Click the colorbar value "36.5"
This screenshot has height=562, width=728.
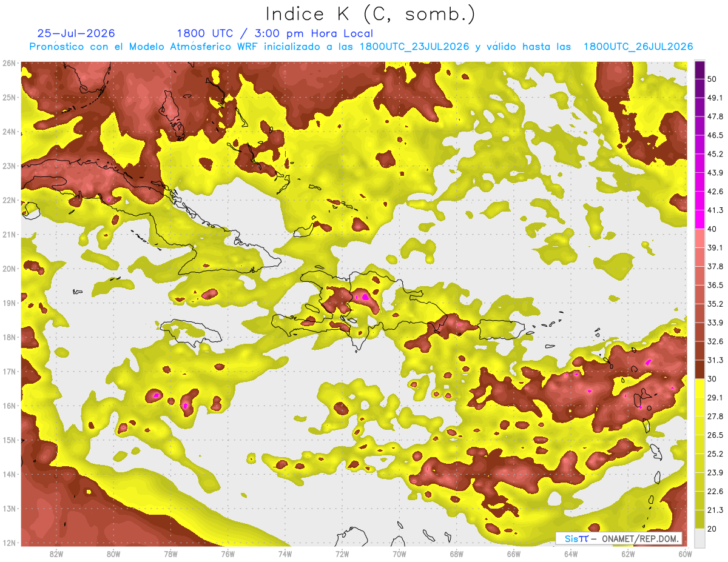(x=715, y=285)
